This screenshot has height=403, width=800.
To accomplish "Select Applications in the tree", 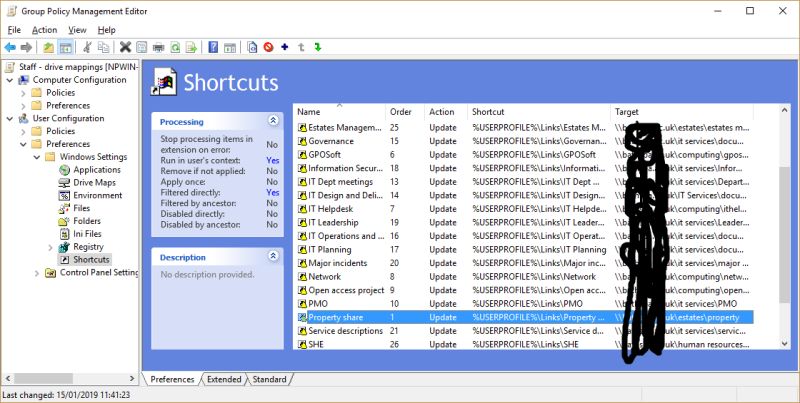I will tap(97, 170).
